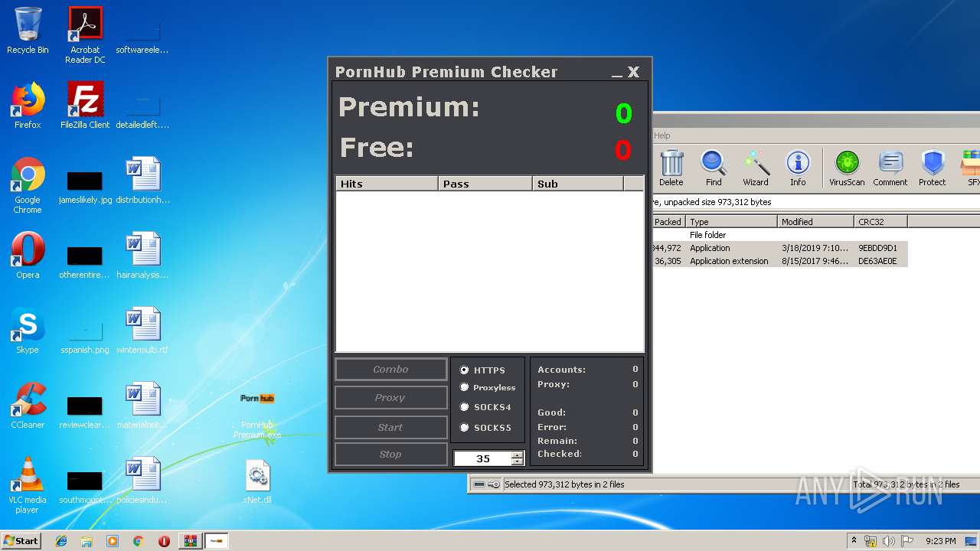Click the Proxy load button

pos(390,398)
